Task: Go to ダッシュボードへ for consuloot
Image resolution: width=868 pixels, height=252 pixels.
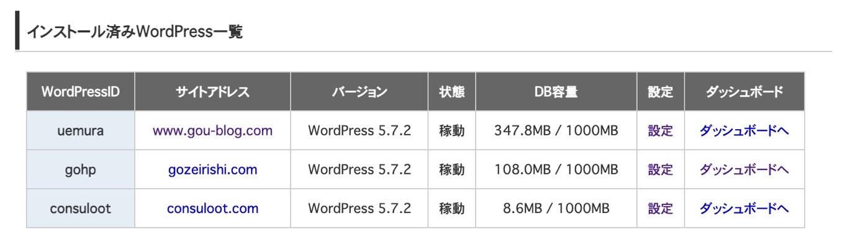Action: click(744, 209)
